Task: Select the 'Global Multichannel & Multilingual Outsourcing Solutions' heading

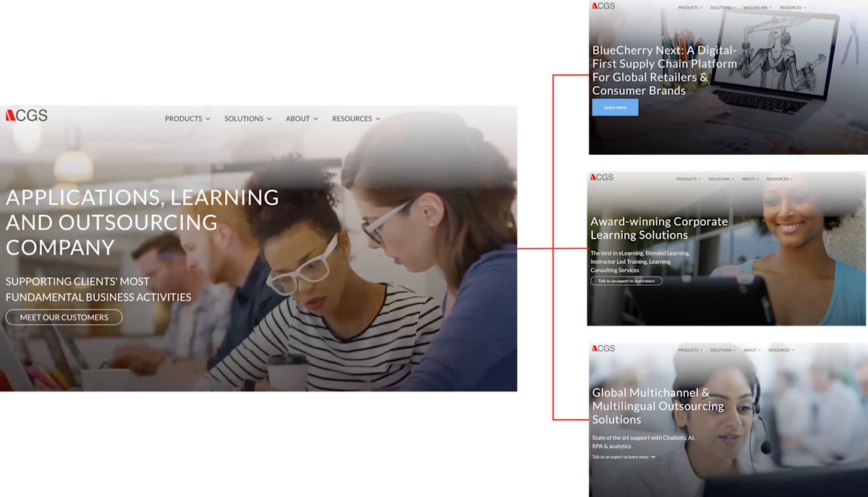Action: click(658, 406)
